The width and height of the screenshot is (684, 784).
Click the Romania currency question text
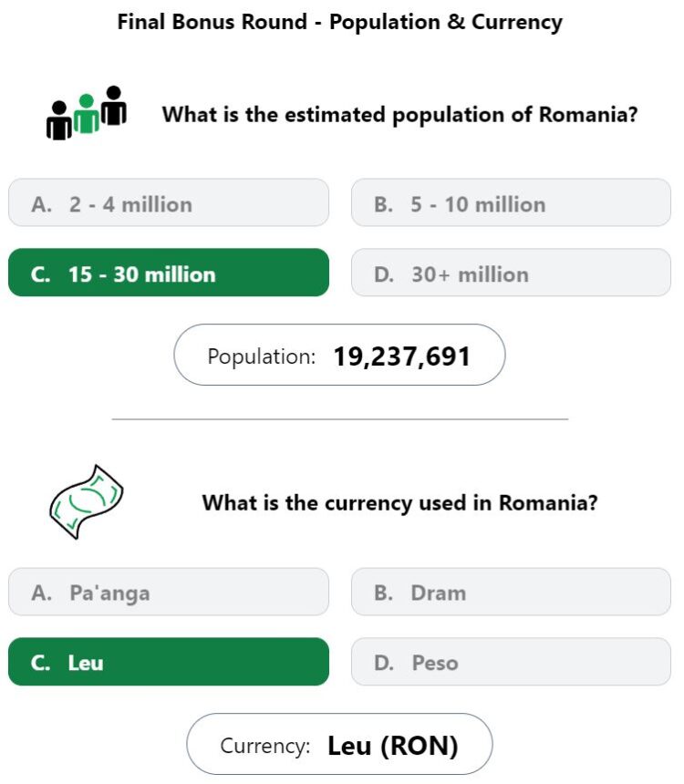click(x=399, y=503)
